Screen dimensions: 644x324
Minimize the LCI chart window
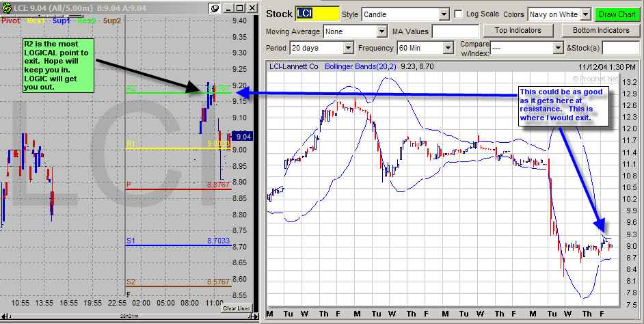tap(228, 8)
